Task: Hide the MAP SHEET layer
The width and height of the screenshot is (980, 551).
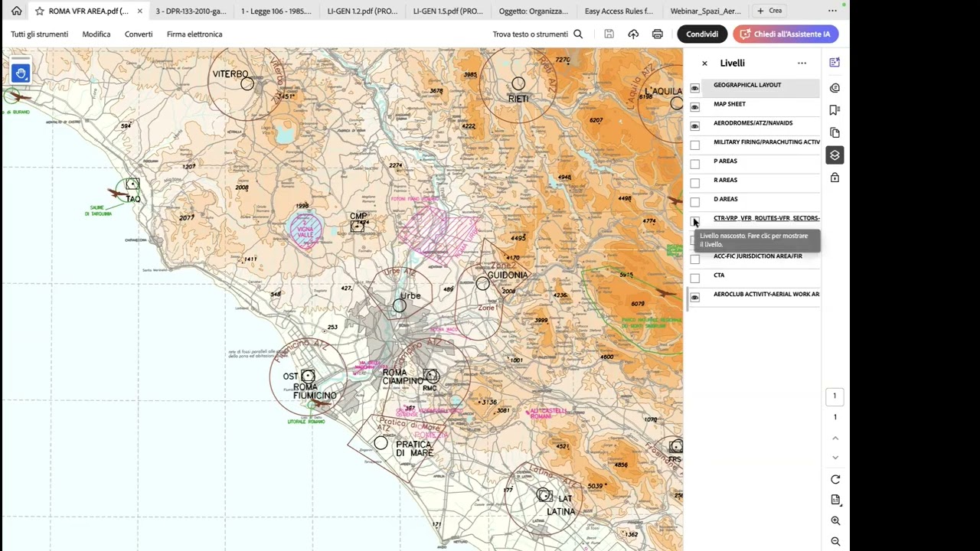Action: pos(695,107)
